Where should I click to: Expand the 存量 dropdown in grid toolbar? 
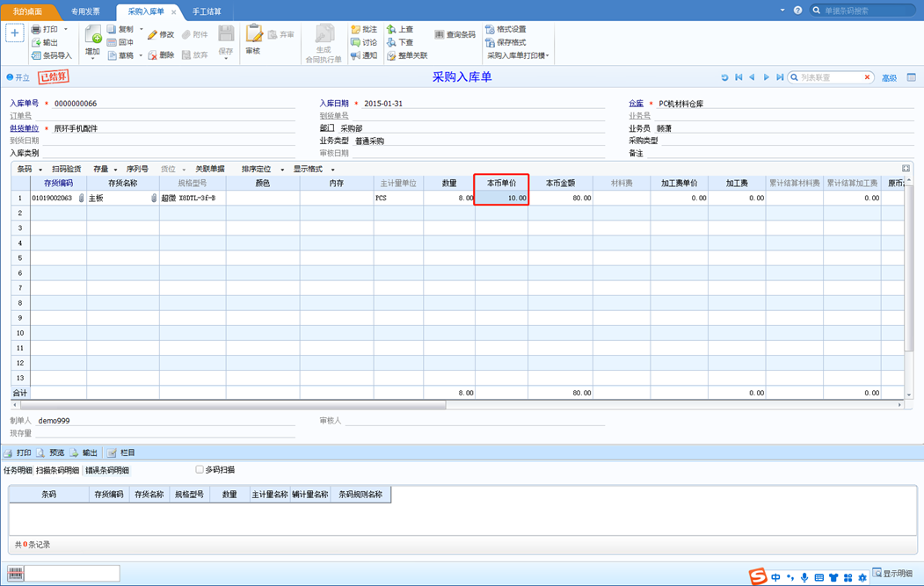(115, 170)
